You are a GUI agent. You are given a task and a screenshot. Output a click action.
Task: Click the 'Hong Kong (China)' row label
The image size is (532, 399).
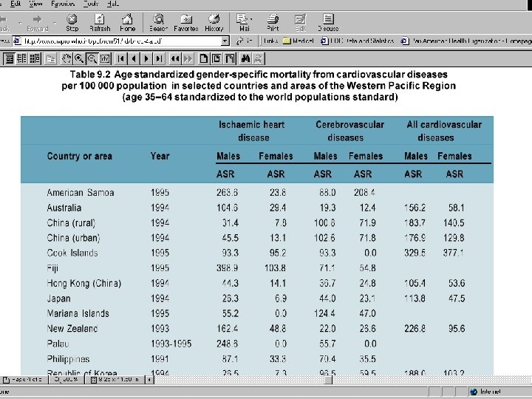(x=83, y=283)
